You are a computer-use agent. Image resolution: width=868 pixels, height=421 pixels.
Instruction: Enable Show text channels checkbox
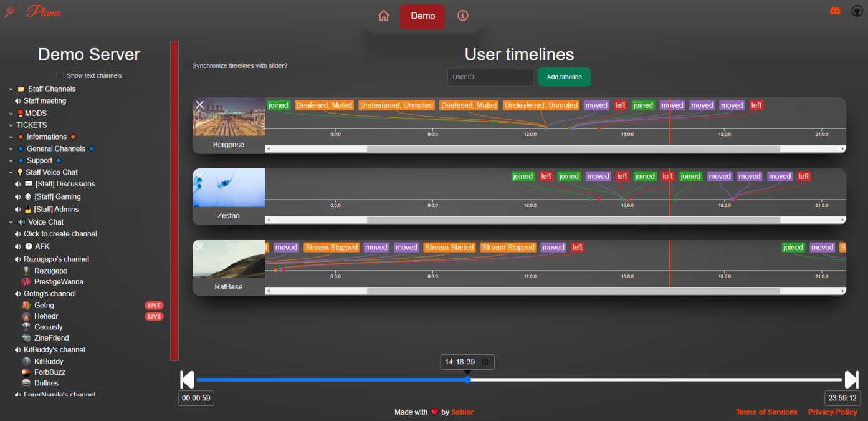60,76
